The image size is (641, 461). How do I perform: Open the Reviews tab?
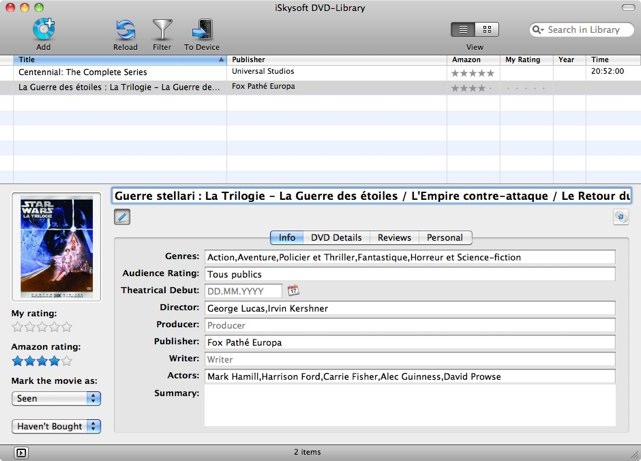point(394,238)
